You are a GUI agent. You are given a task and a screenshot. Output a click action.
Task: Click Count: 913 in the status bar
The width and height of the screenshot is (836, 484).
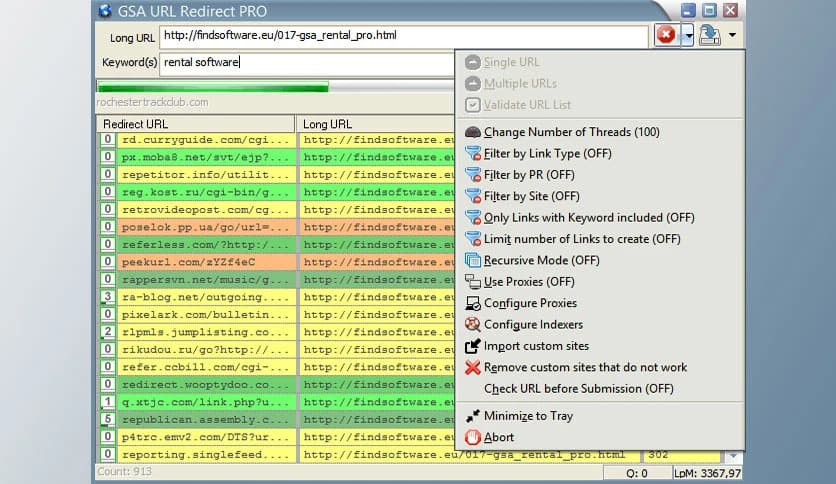124,472
